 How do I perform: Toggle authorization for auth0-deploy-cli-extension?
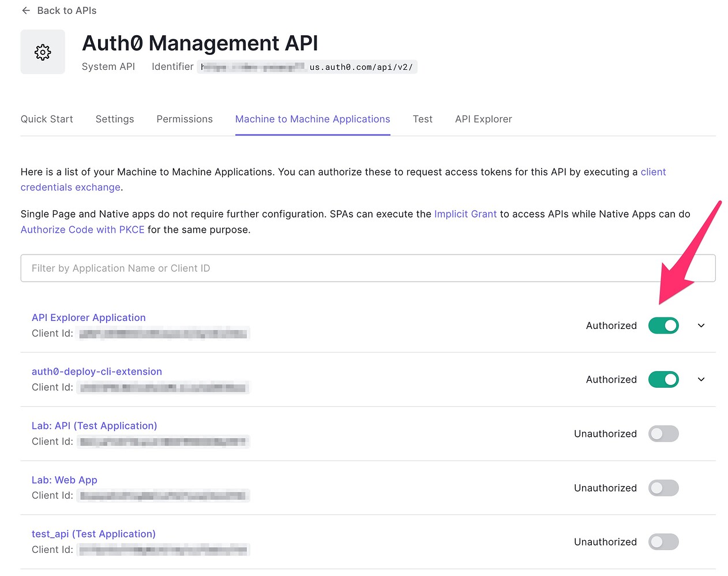point(663,380)
